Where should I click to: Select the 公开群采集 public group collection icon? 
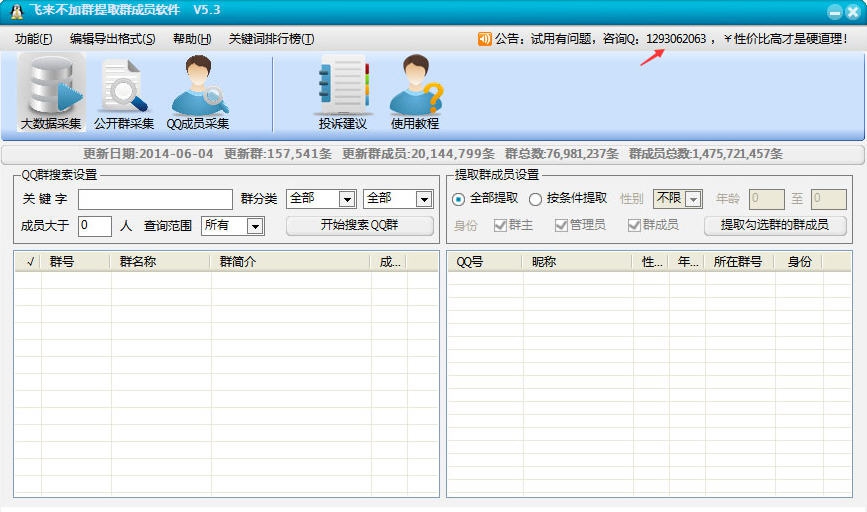[x=124, y=93]
